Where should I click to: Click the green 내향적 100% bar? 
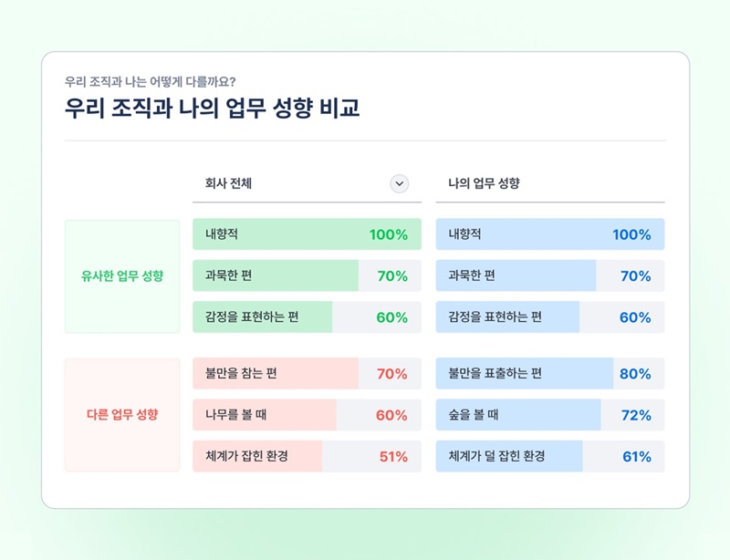307,234
